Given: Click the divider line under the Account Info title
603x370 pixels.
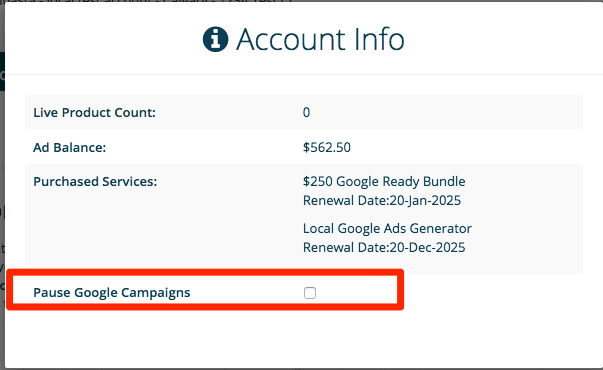Looking at the screenshot, I should [304, 74].
